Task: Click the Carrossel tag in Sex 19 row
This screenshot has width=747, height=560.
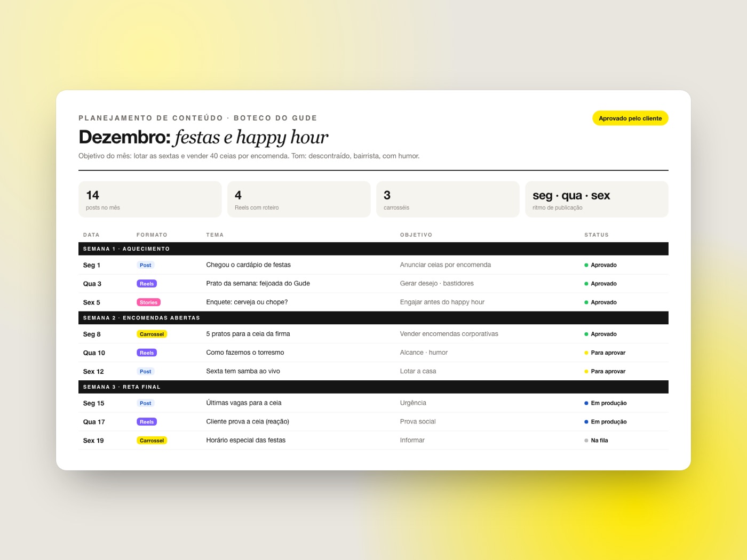Action: click(152, 441)
